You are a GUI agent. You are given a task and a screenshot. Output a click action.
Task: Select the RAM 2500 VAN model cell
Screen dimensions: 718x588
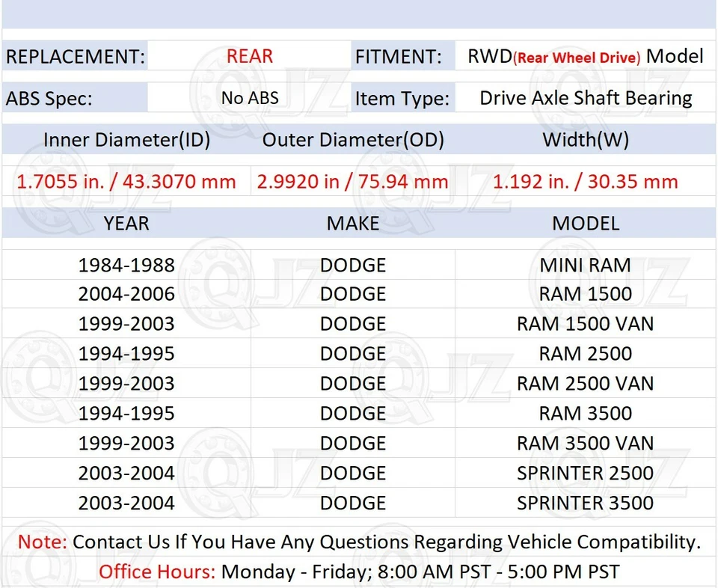coord(585,383)
